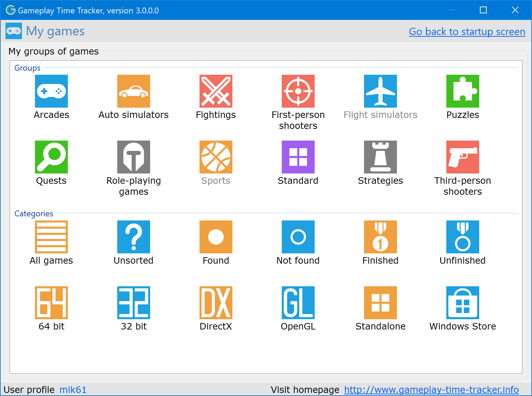Click the My games controller icon
Image resolution: width=532 pixels, height=396 pixels.
(x=14, y=31)
